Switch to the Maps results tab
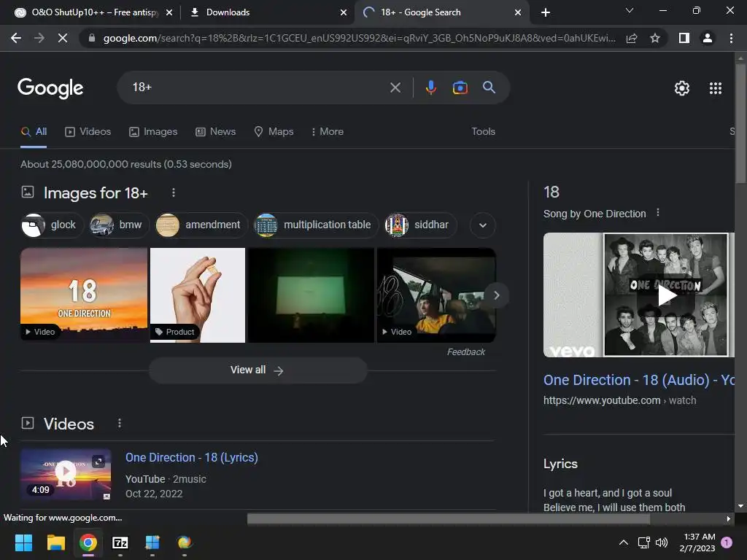 point(274,131)
